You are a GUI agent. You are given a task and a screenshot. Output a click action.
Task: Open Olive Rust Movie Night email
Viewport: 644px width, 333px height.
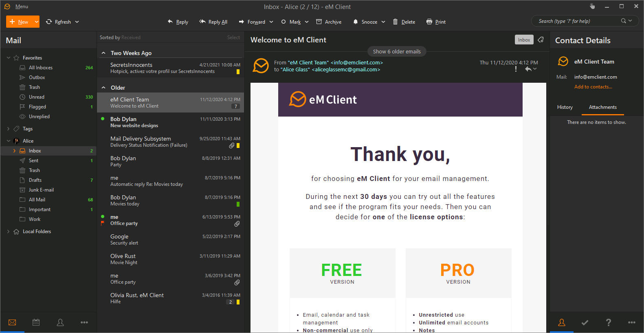pos(171,259)
